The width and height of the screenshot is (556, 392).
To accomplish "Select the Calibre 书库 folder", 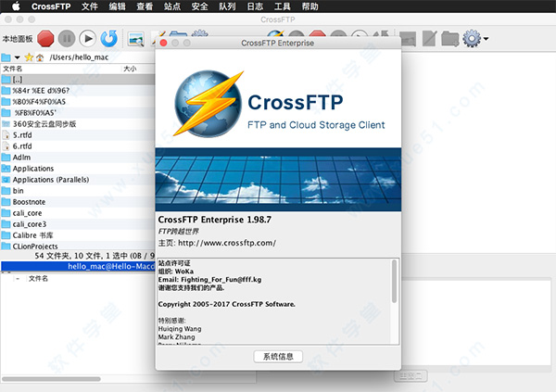I will click(x=78, y=234).
